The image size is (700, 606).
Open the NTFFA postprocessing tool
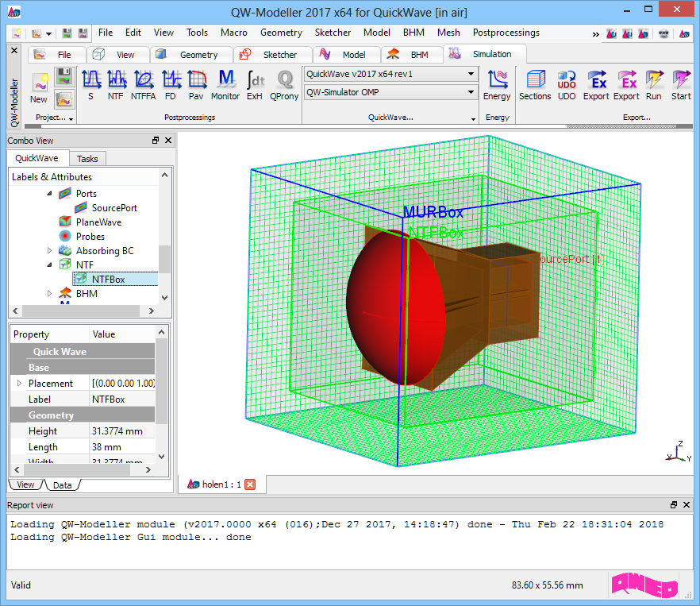pos(144,83)
